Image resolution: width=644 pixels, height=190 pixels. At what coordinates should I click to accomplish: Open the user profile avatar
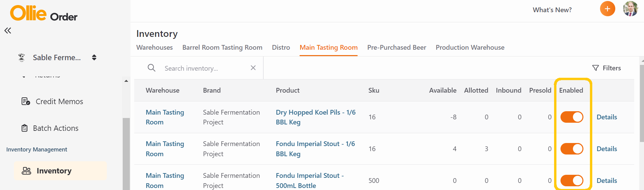click(x=630, y=9)
